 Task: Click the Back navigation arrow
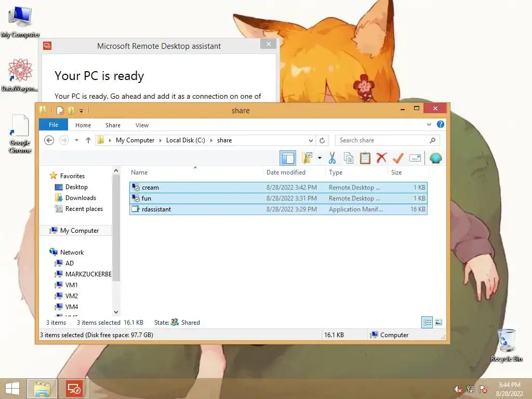click(49, 140)
